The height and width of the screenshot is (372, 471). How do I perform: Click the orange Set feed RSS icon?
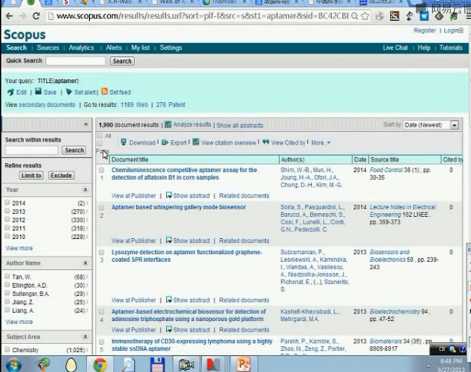[x=105, y=91]
